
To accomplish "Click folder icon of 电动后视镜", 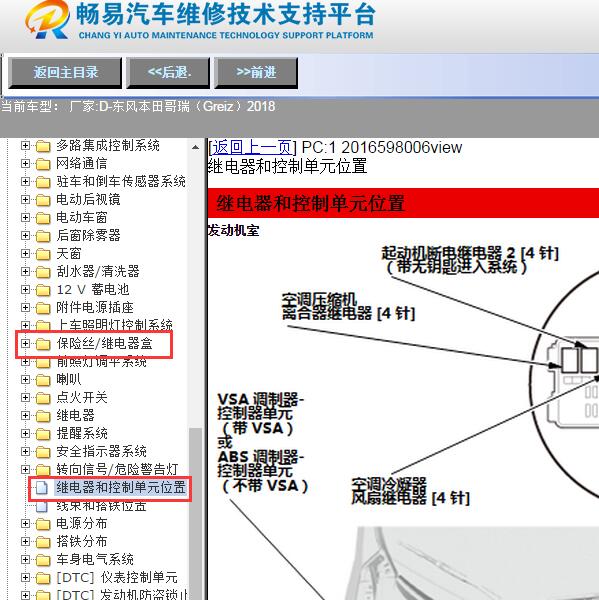I will click(x=43, y=200).
